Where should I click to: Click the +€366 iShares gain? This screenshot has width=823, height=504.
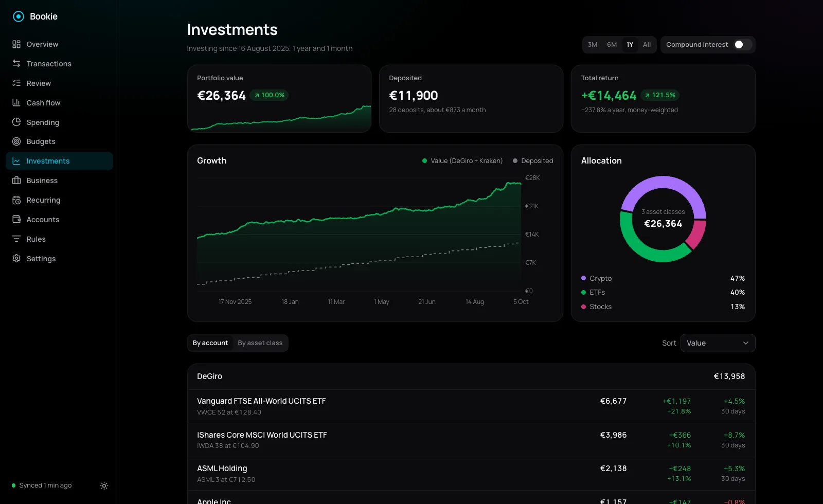(x=680, y=435)
